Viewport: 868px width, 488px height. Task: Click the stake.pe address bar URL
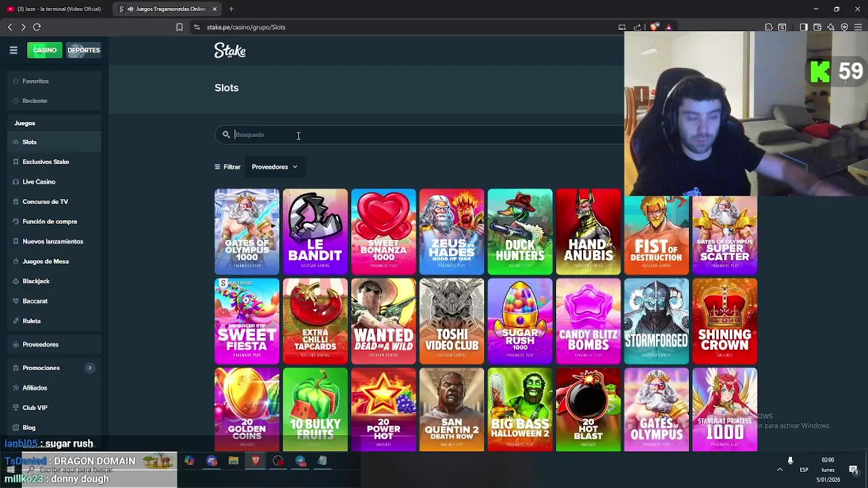point(246,27)
